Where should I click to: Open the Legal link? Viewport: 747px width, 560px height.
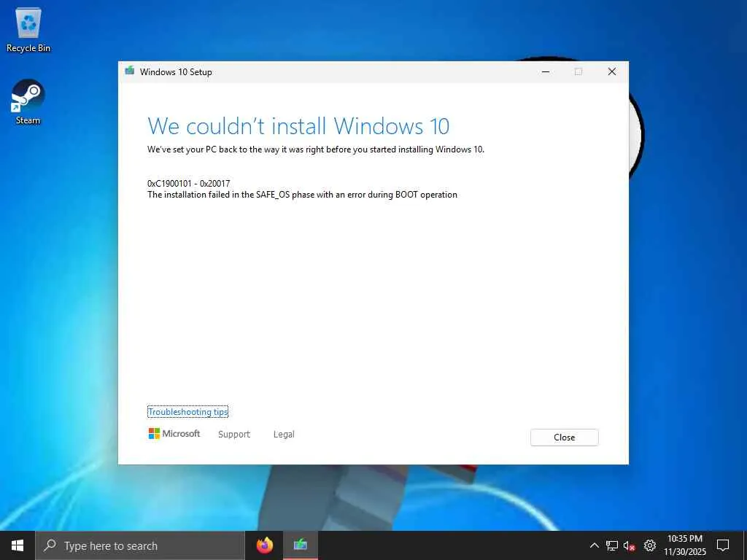[x=284, y=435]
